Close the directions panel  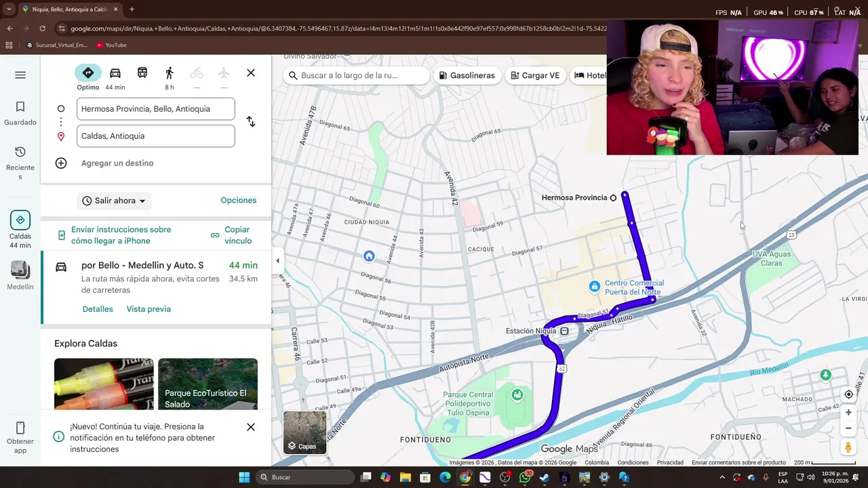[x=251, y=73]
